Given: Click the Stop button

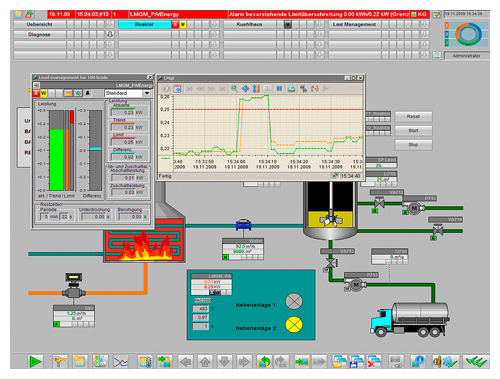Looking at the screenshot, I should [x=413, y=145].
